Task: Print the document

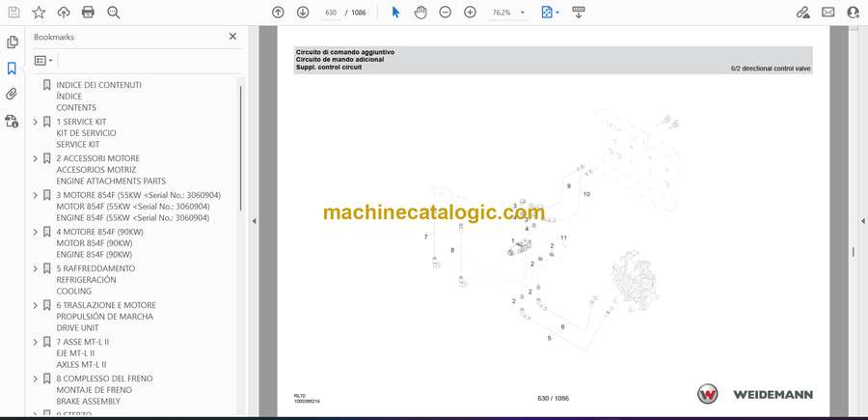Action: (88, 13)
